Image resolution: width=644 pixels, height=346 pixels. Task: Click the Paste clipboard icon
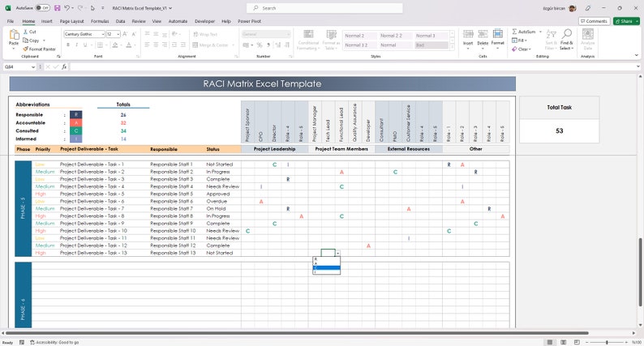(x=14, y=36)
